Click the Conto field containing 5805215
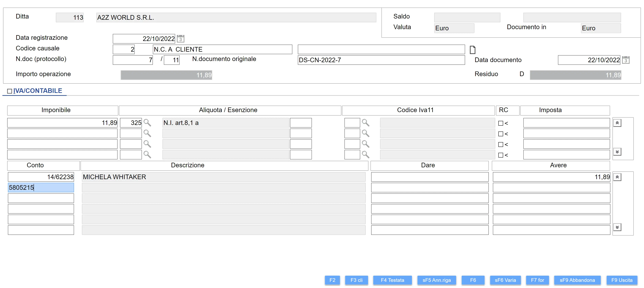The image size is (644, 288). [41, 188]
